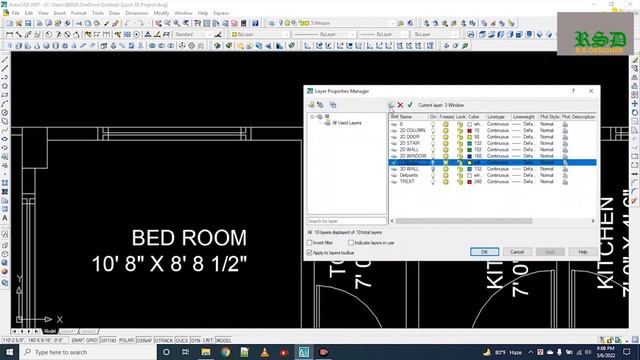Check the Indicate layers in use checkbox

click(x=351, y=242)
